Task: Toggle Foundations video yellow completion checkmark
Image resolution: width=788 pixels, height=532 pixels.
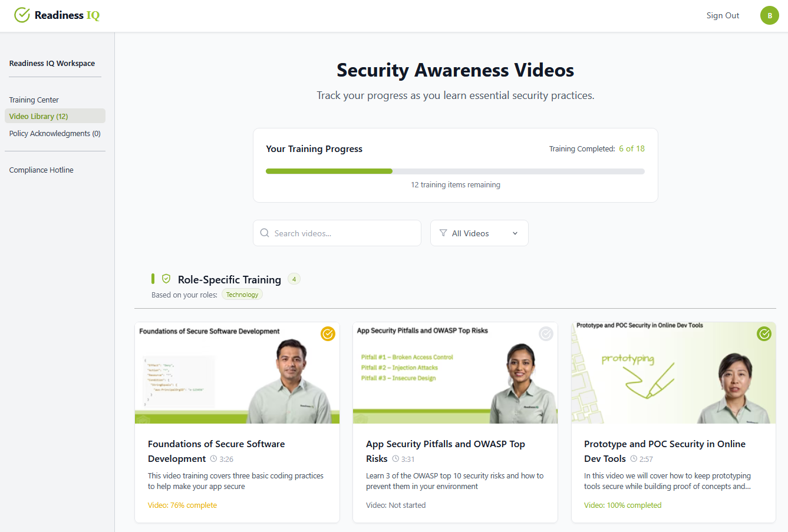Action: (328, 334)
